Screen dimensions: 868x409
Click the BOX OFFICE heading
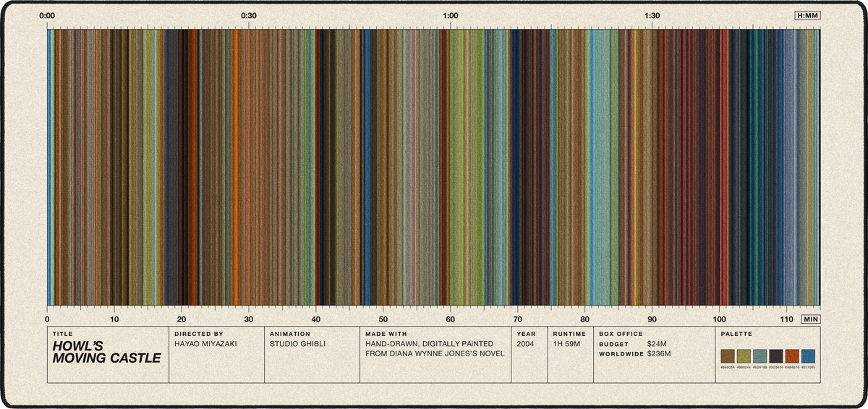[x=621, y=334]
